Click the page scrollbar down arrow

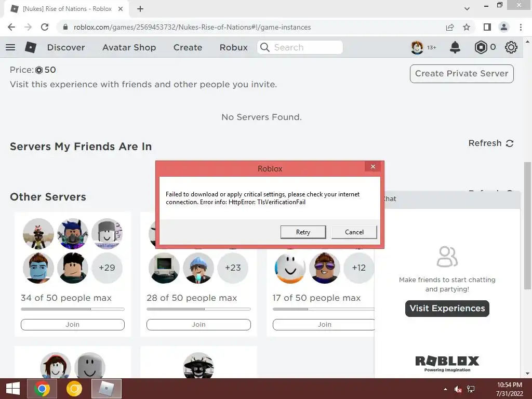527,374
